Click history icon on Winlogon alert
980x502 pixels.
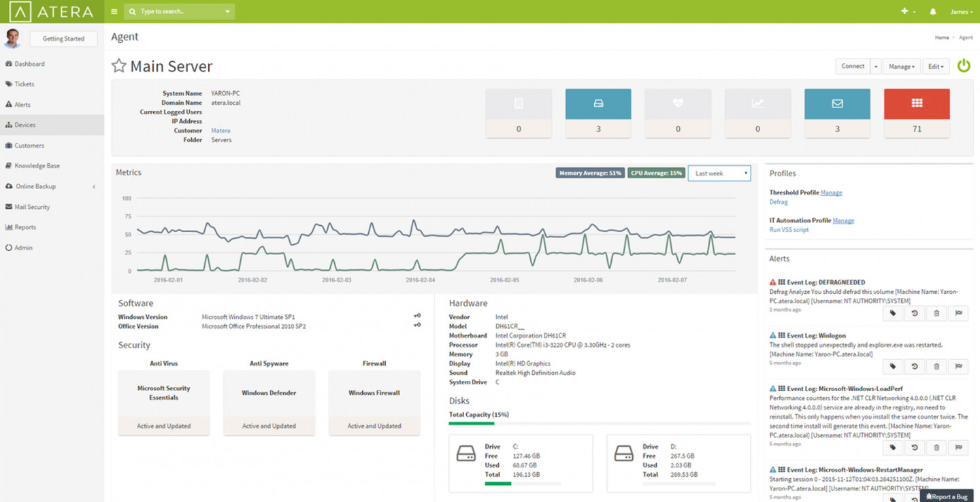pos(915,367)
